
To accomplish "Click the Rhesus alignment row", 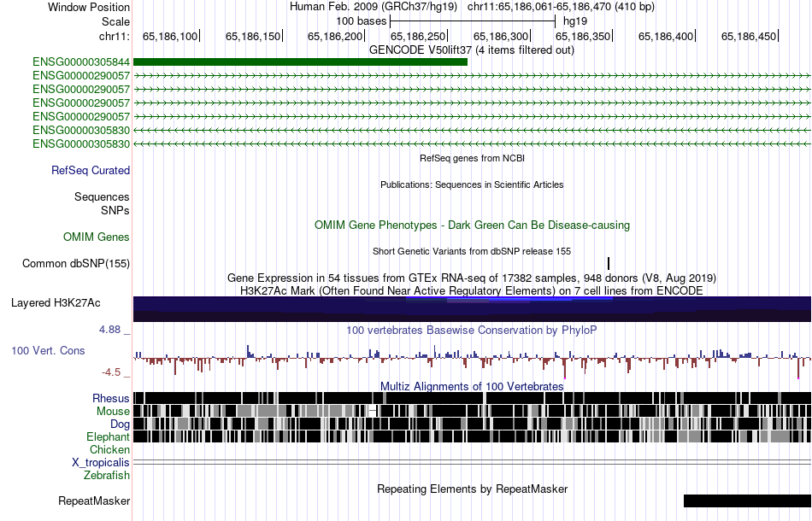I will pos(472,398).
